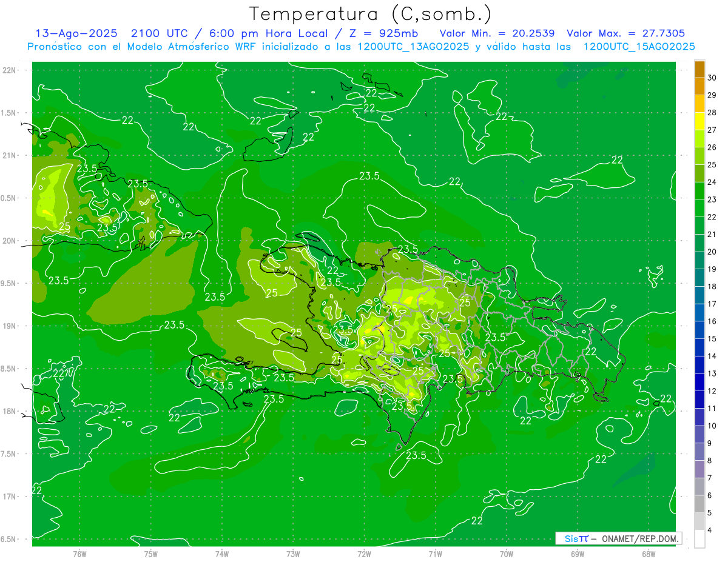Click the "8" label on the color scale
728x562 pixels.
click(710, 461)
